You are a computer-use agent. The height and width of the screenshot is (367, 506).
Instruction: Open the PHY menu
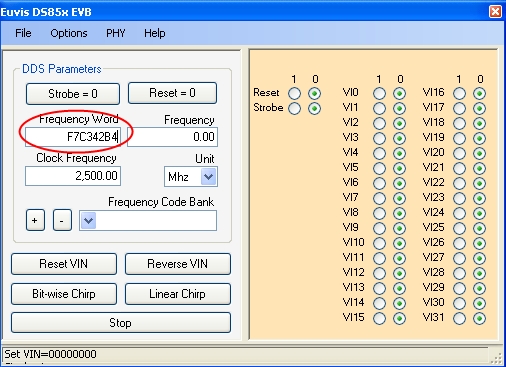pos(115,33)
